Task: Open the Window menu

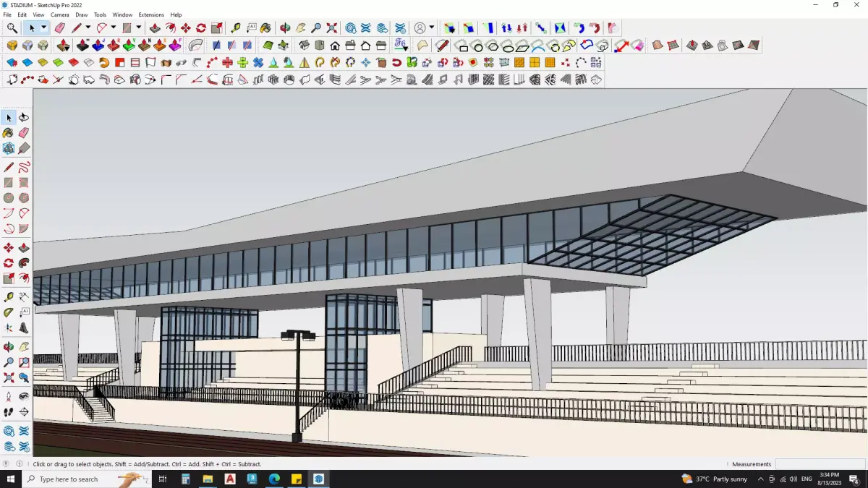Action: click(122, 14)
